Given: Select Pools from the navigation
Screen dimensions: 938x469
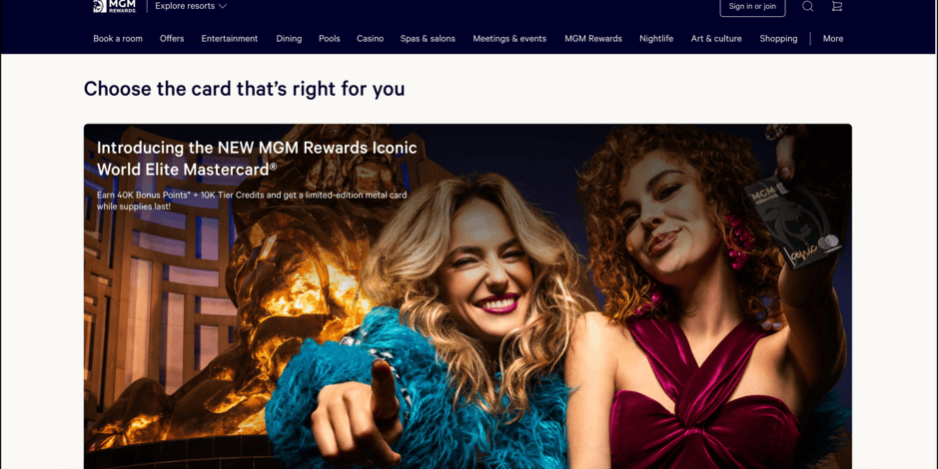Looking at the screenshot, I should coord(329,38).
